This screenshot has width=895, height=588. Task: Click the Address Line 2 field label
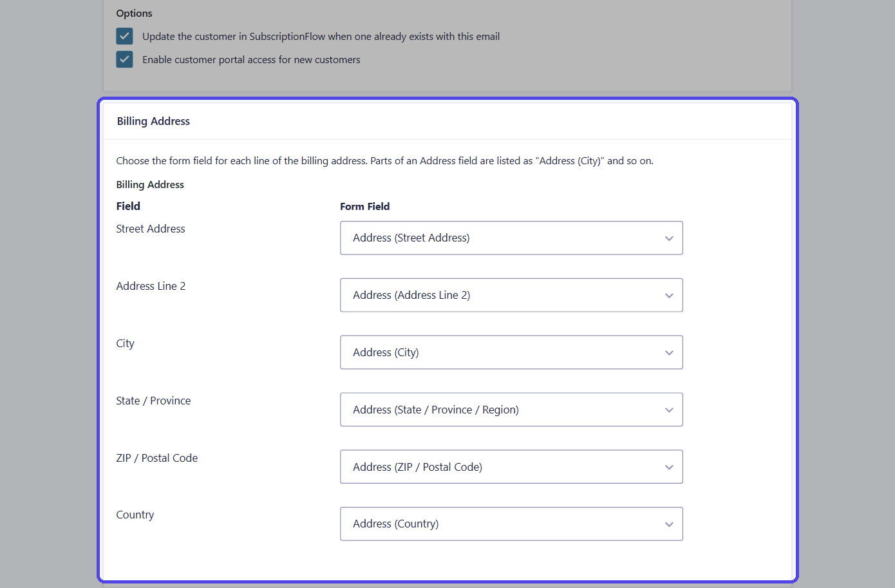coord(151,286)
